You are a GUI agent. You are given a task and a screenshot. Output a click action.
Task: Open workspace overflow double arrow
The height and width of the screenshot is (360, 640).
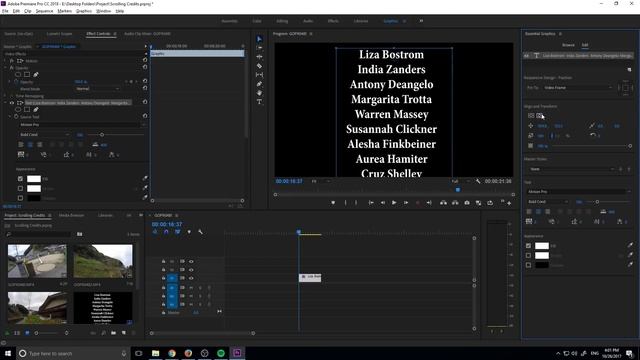pos(421,21)
